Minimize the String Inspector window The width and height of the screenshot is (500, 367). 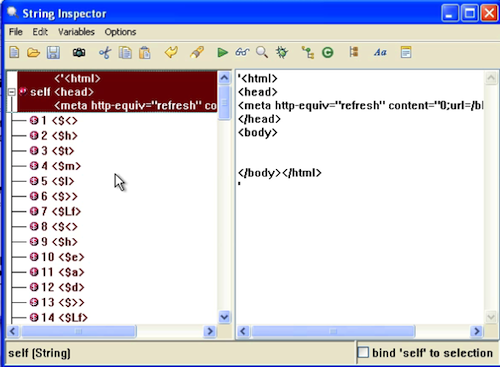click(450, 14)
